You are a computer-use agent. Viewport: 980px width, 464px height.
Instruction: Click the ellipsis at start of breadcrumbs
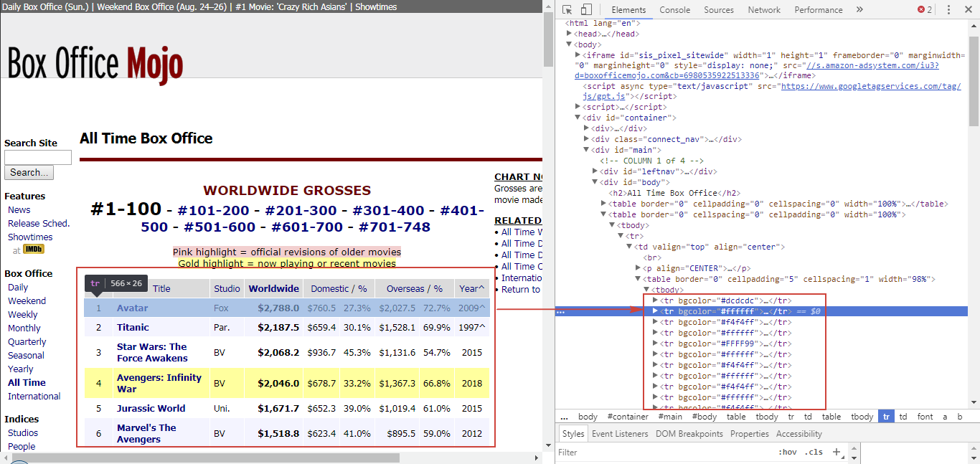[565, 417]
